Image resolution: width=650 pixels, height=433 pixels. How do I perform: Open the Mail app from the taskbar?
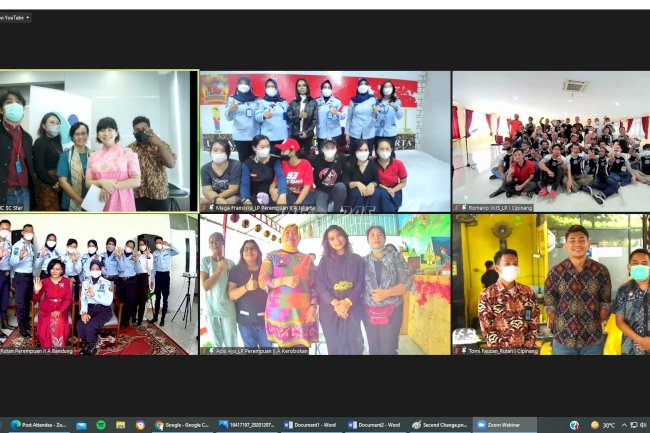82,425
